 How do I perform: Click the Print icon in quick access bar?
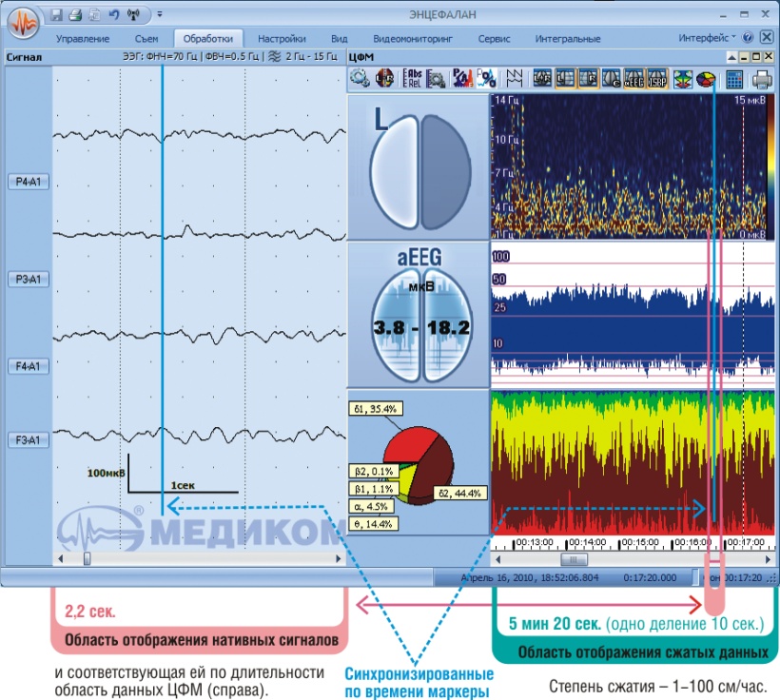click(x=75, y=15)
